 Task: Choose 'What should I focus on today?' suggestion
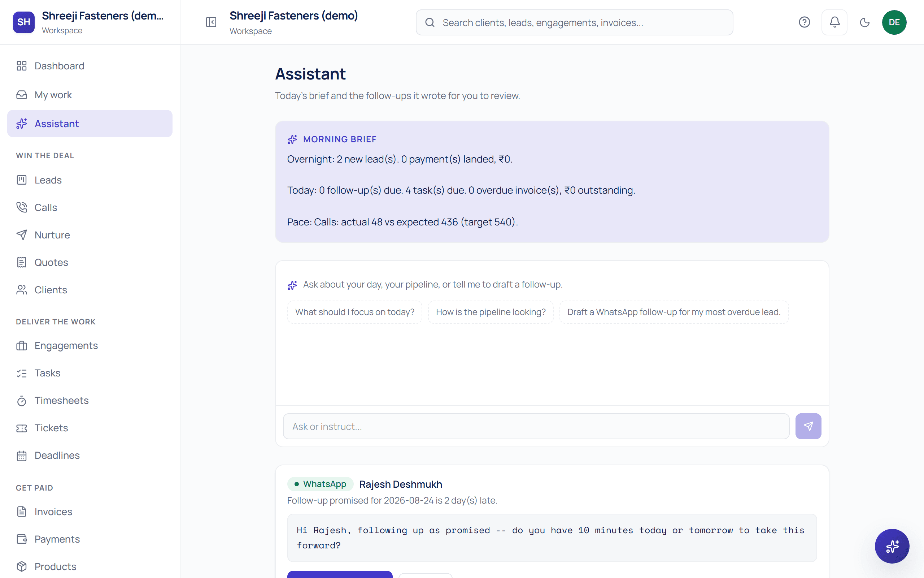[x=354, y=312]
